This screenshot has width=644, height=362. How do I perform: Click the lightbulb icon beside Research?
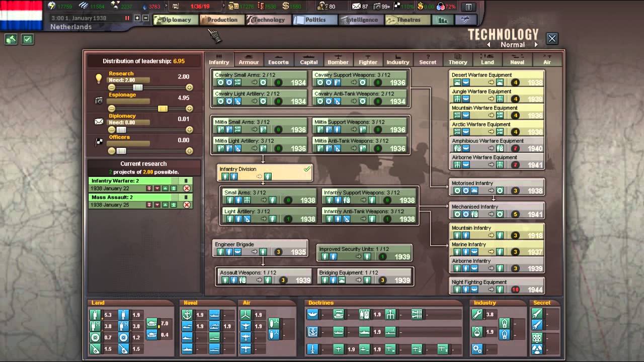point(99,78)
